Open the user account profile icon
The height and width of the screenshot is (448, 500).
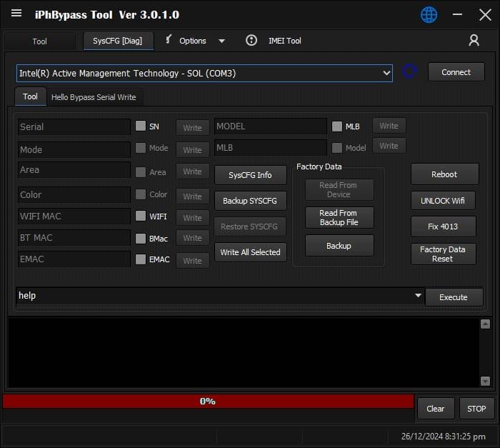coord(474,40)
